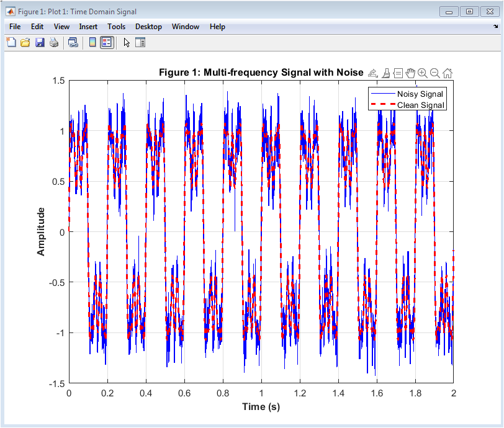Screen dimensions: 504x428
Task: Toggle the Insert Legend toolbar button
Action: [107, 42]
